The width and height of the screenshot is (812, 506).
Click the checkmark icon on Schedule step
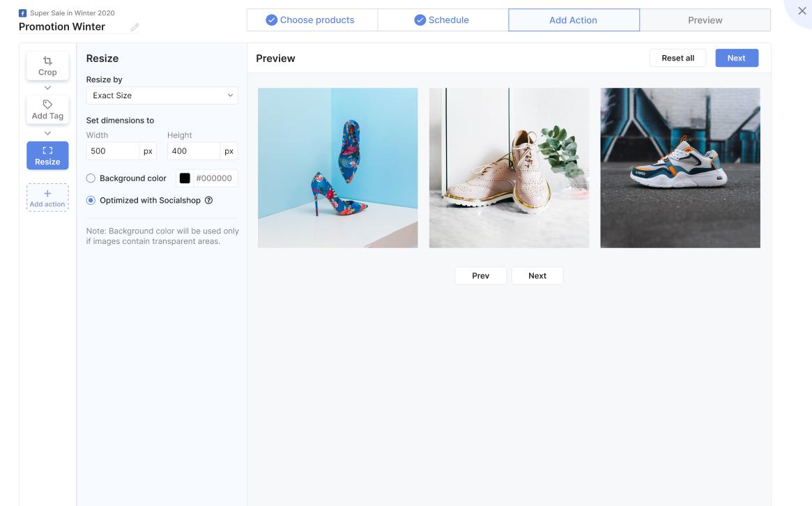coord(420,20)
